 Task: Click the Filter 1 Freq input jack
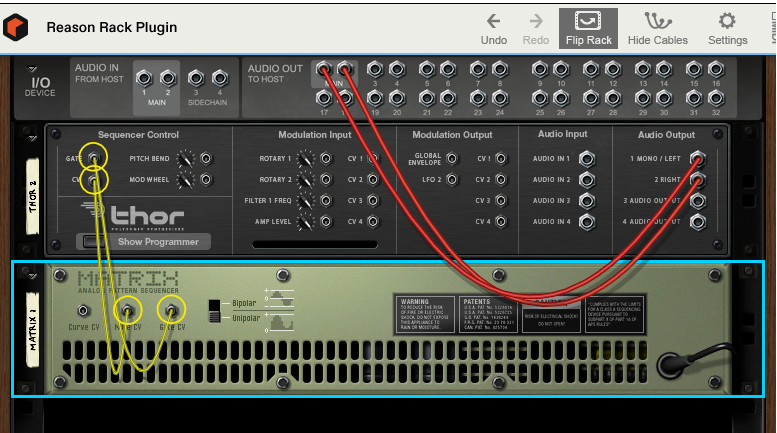(x=326, y=201)
